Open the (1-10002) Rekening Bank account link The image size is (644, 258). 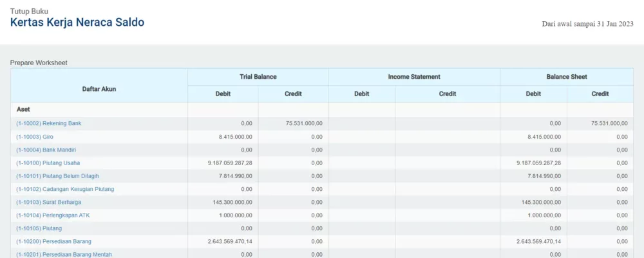(x=49, y=123)
